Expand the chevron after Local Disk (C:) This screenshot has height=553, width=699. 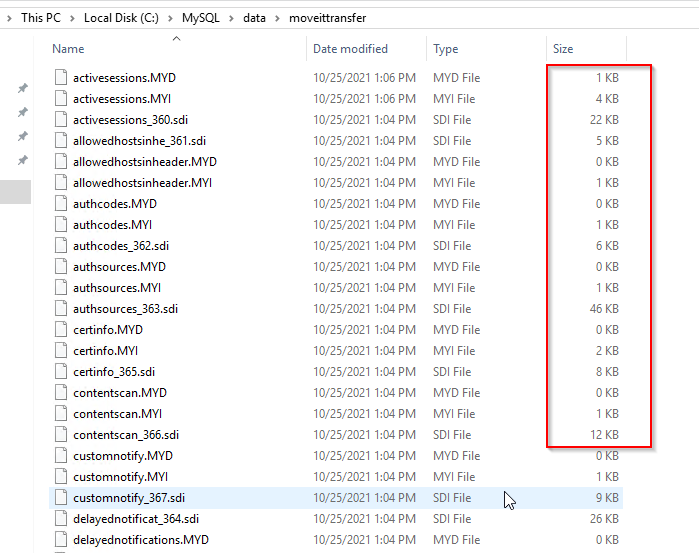pos(170,18)
